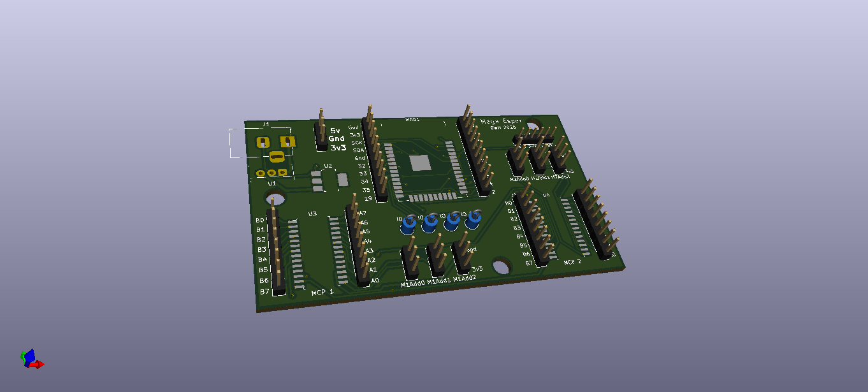
Task: Click B6 label on MCP 1 header
Action: [x=264, y=280]
